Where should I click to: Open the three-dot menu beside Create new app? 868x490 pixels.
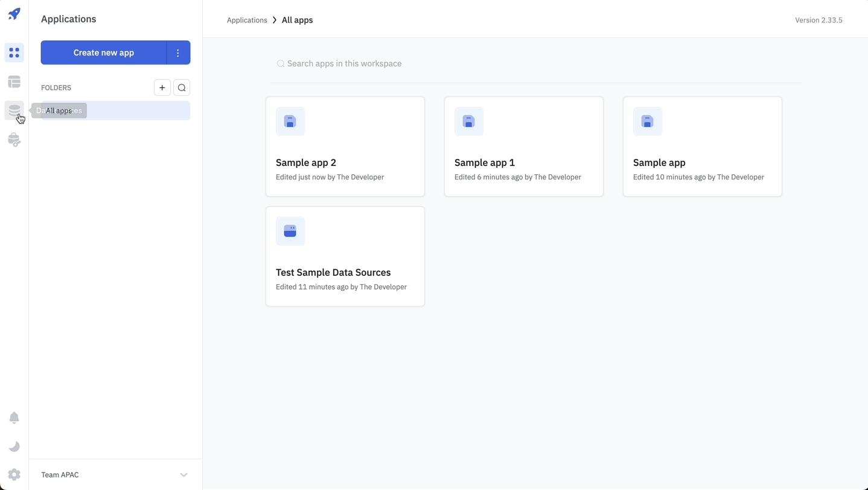click(178, 52)
